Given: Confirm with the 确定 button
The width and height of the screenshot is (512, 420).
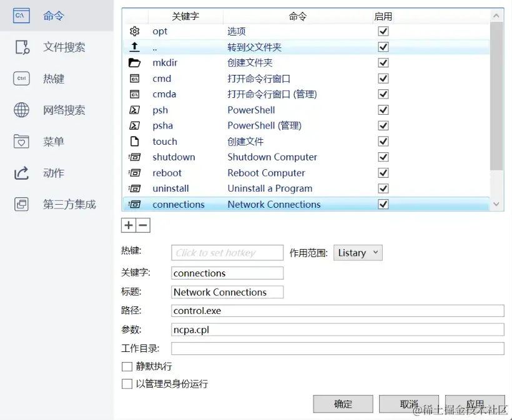Looking at the screenshot, I should click(343, 404).
